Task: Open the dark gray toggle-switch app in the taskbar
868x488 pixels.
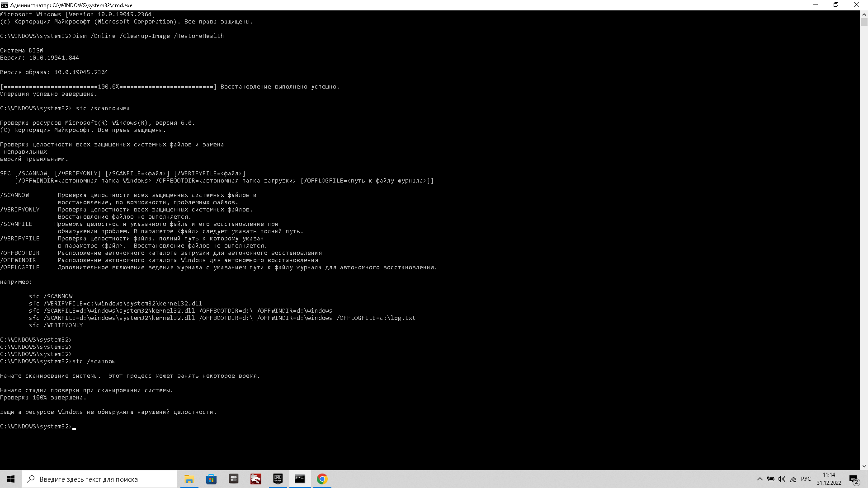Action: pos(233,479)
